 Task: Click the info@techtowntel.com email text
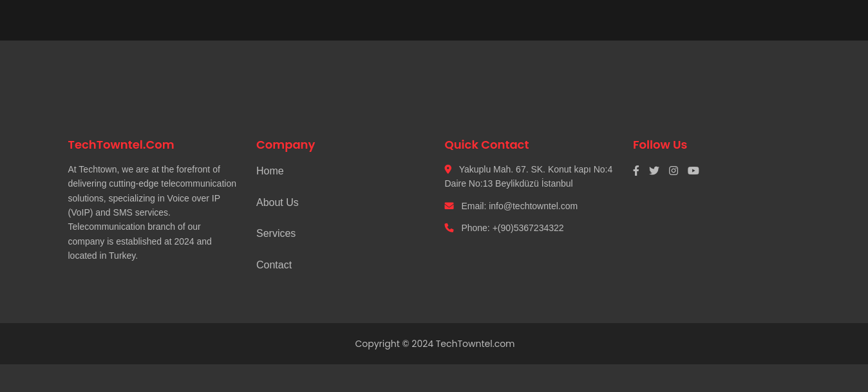pos(533,206)
